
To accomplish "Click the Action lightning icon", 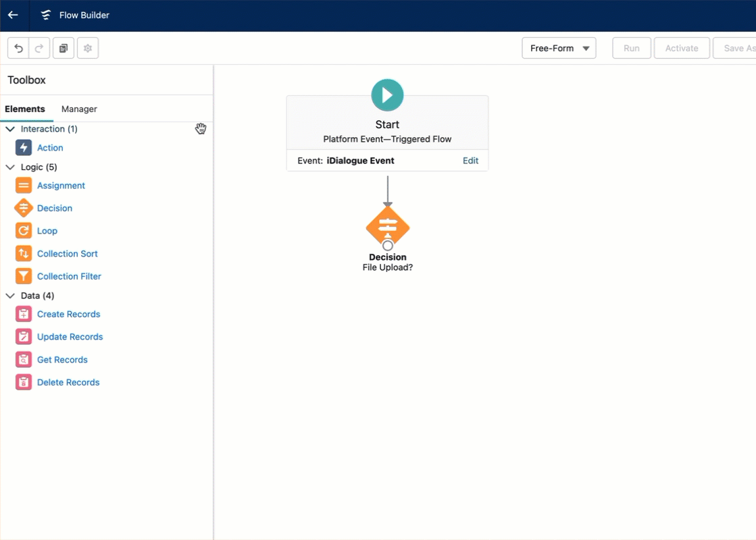I will 24,147.
